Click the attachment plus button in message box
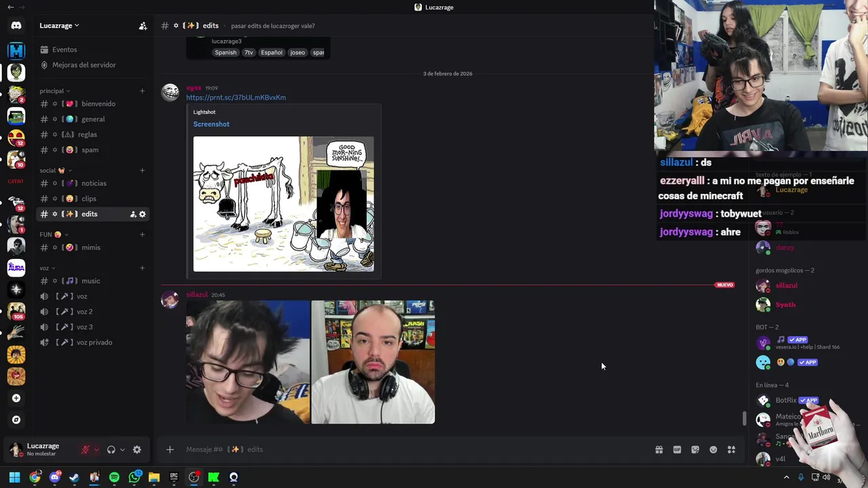The height and width of the screenshot is (488, 868). pos(170,449)
